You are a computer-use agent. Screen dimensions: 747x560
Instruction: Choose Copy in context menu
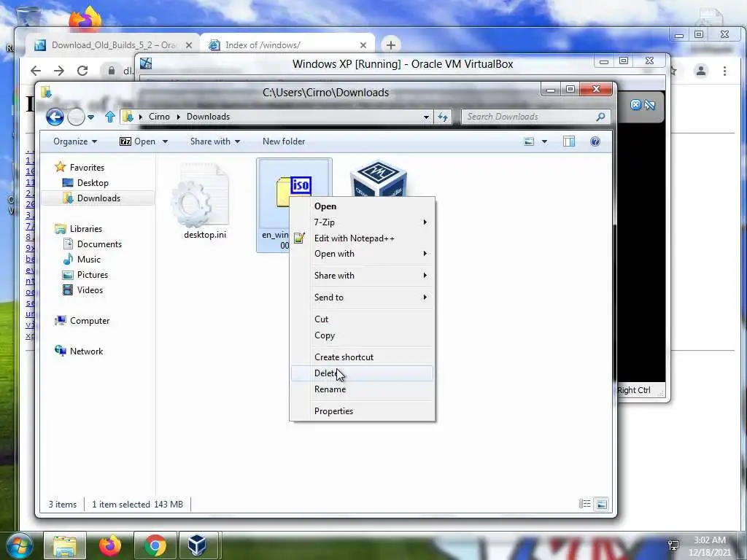(x=362, y=335)
